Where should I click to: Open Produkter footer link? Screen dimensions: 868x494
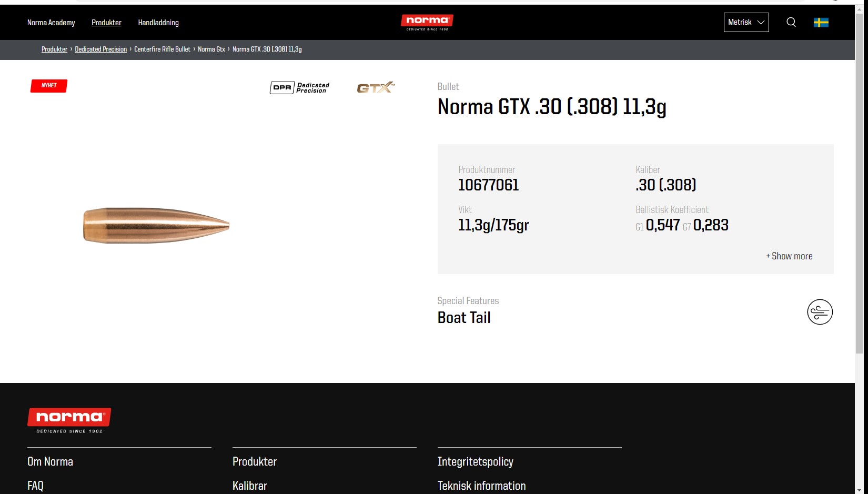tap(255, 461)
